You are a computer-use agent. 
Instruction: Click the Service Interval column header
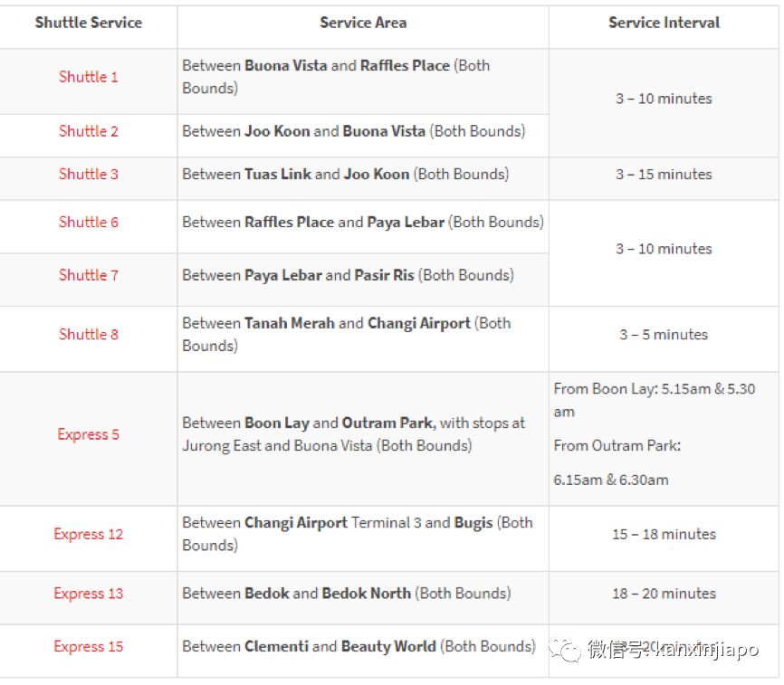point(664,23)
